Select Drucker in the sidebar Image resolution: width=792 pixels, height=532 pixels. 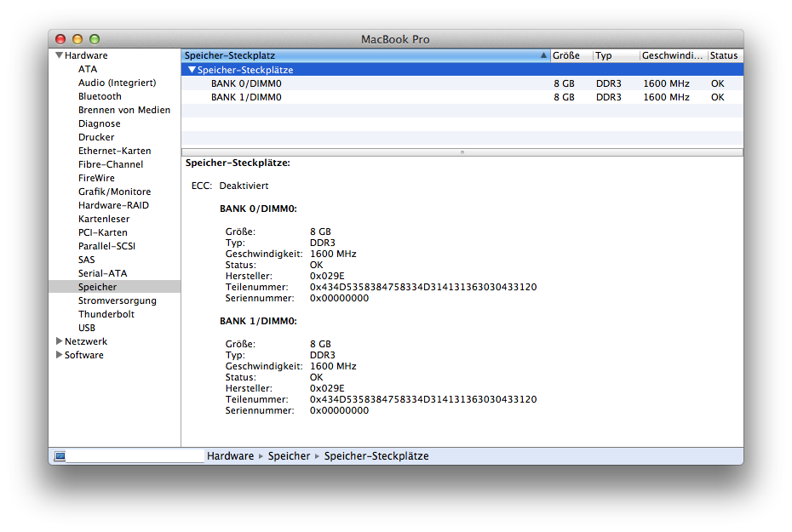(x=96, y=137)
